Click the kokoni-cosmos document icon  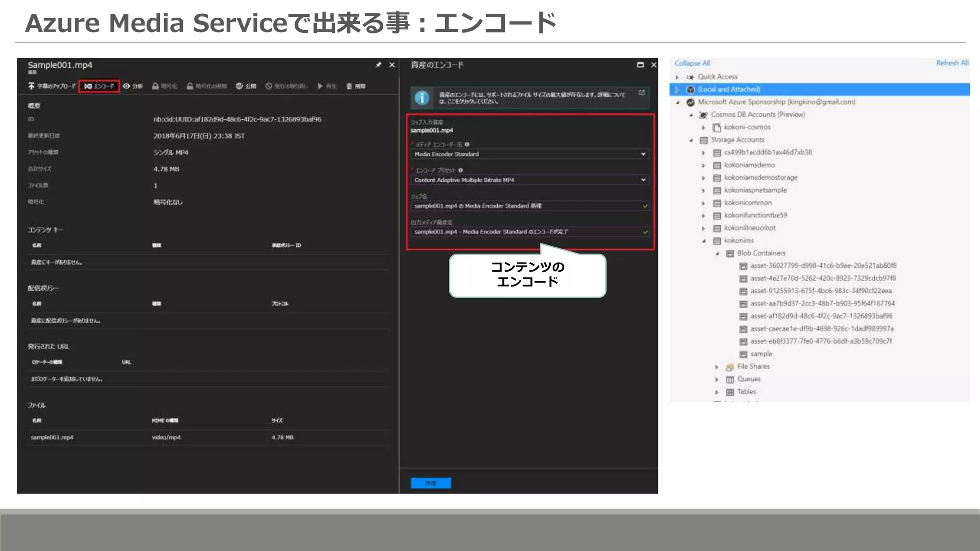click(717, 128)
